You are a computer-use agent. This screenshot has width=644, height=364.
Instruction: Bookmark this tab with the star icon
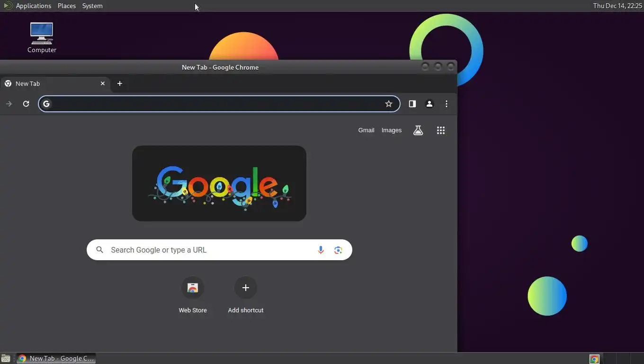[x=389, y=104]
